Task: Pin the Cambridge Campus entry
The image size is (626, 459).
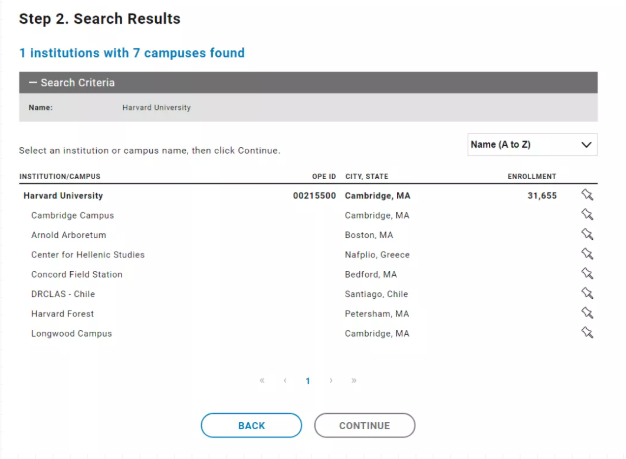Action: point(587,215)
